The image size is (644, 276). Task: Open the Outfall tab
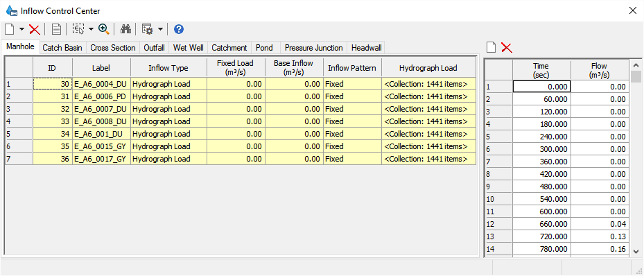(154, 48)
